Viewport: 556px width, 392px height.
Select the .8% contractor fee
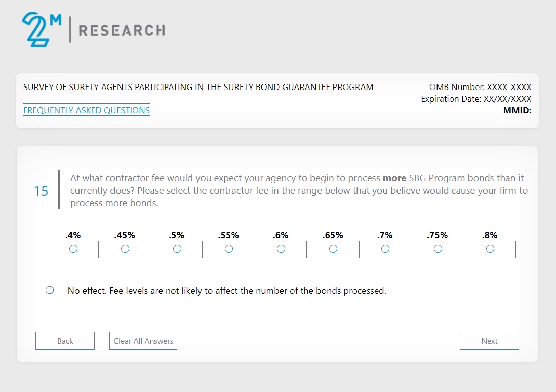pos(490,249)
